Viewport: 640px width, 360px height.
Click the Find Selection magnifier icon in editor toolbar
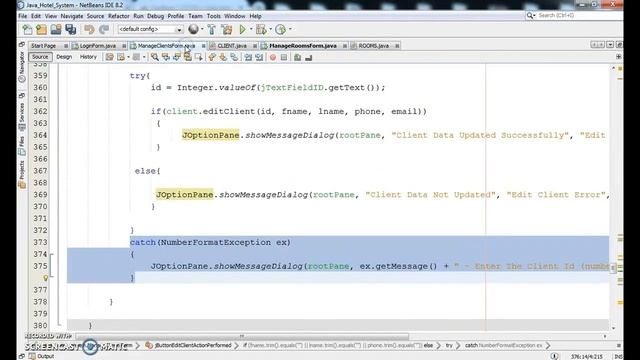pos(155,58)
